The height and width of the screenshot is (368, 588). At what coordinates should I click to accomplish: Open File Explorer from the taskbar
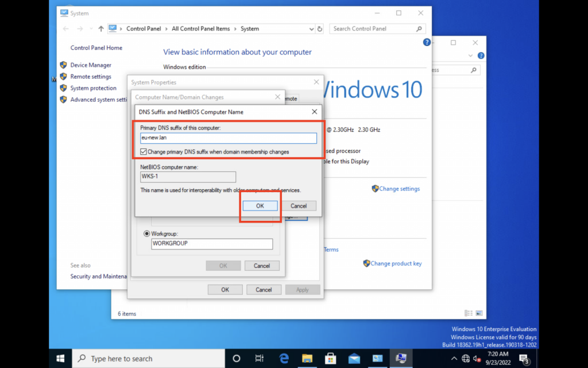[307, 358]
